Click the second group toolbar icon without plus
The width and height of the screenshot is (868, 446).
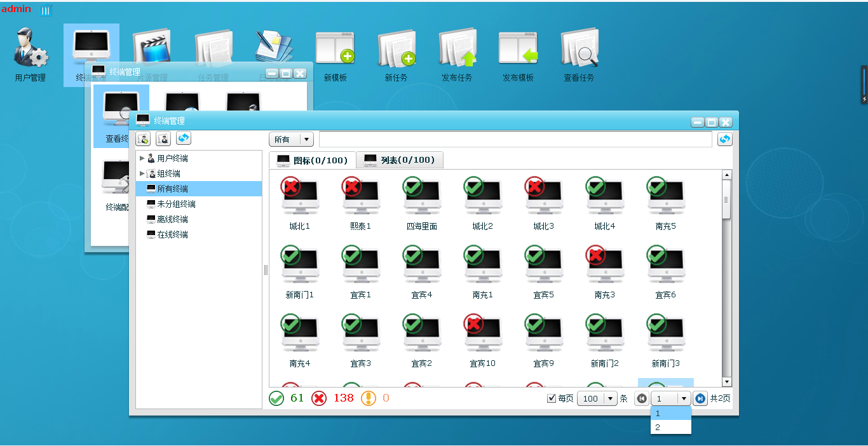pos(163,139)
